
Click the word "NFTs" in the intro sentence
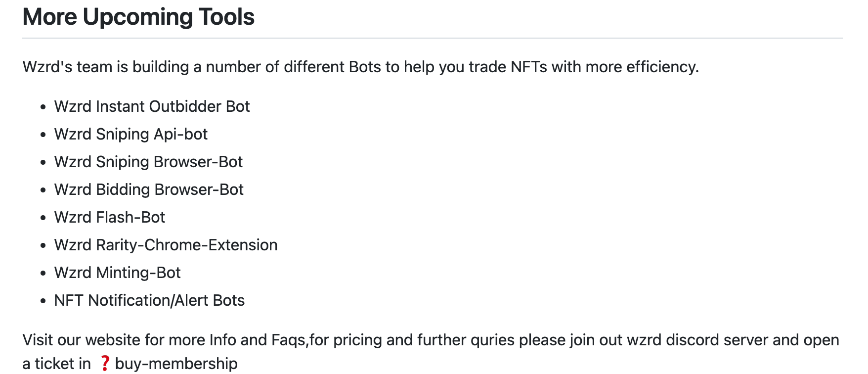click(529, 67)
